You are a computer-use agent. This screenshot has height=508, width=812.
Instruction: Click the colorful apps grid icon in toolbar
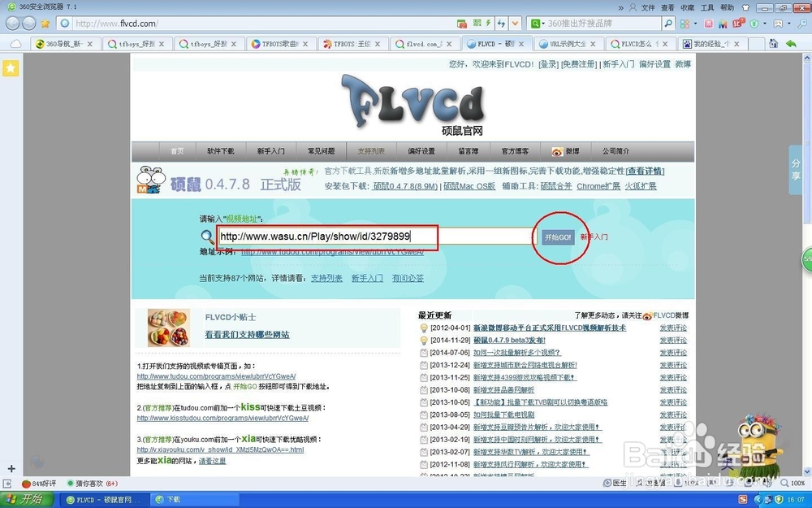point(685,24)
